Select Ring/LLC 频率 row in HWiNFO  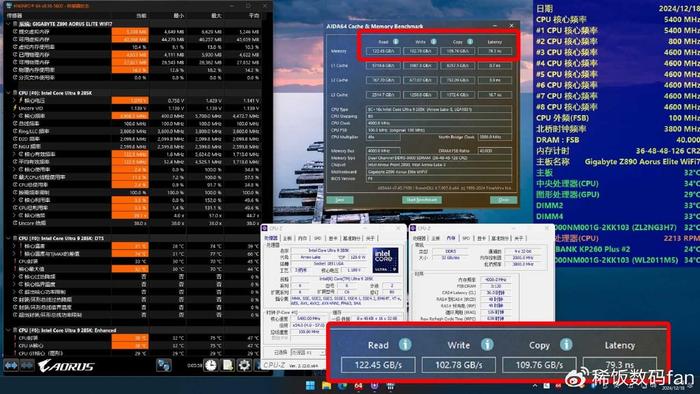pyautogui.click(x=133, y=131)
